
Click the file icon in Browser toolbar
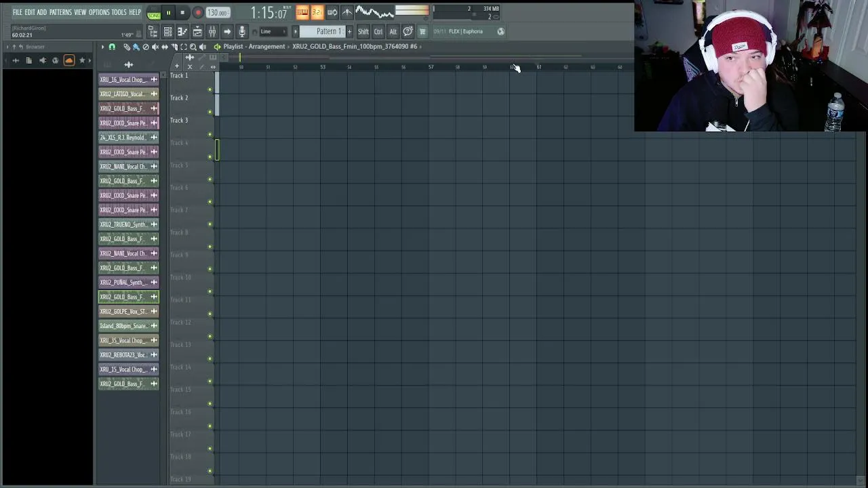pos(28,60)
